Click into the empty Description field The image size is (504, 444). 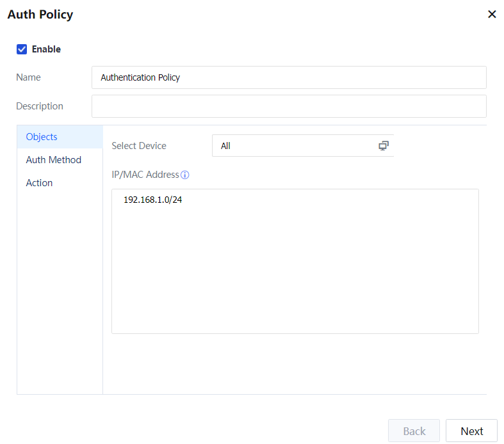[288, 106]
